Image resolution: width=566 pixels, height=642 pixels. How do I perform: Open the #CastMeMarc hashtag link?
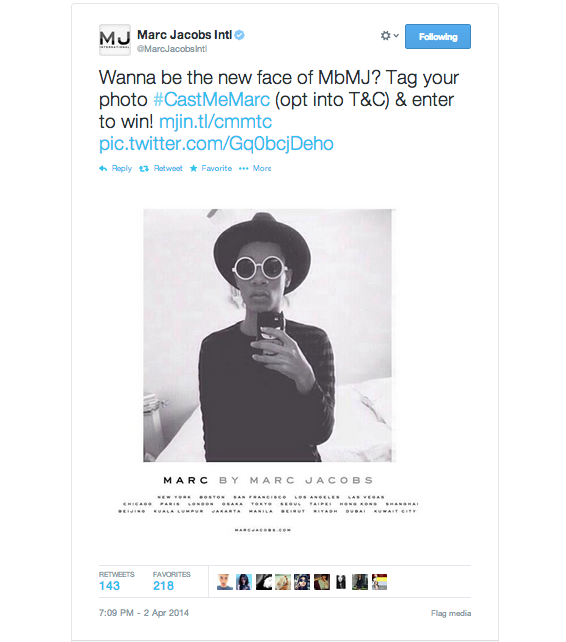[212, 99]
